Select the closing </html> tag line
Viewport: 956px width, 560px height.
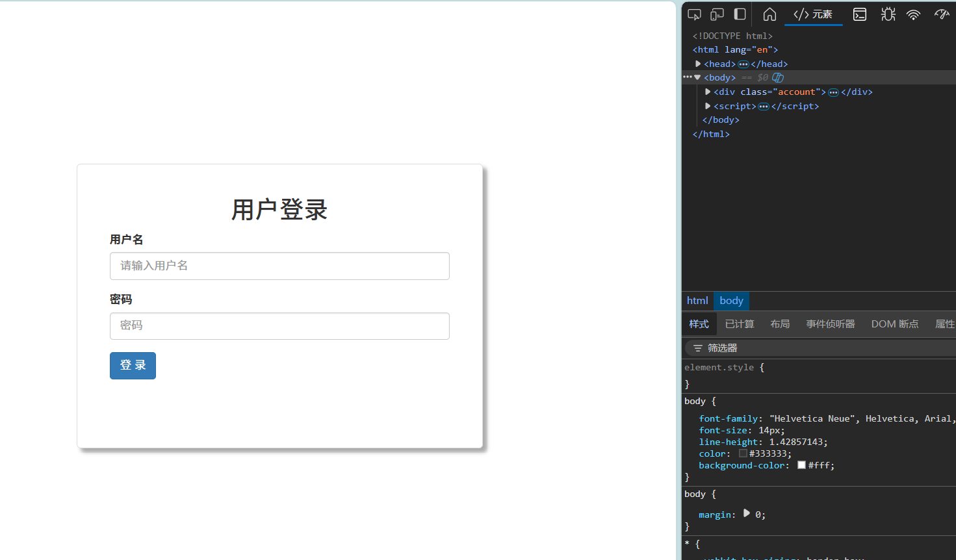[x=711, y=134]
